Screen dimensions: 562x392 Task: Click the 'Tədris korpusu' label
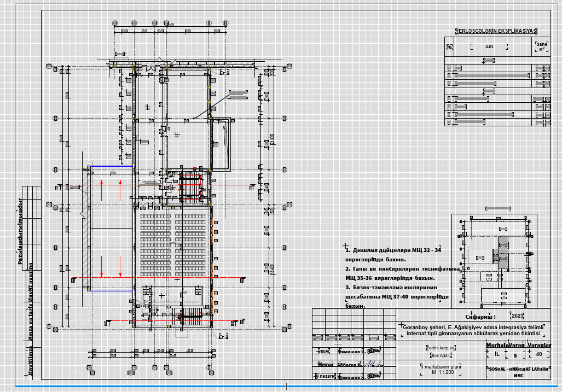[x=441, y=348]
